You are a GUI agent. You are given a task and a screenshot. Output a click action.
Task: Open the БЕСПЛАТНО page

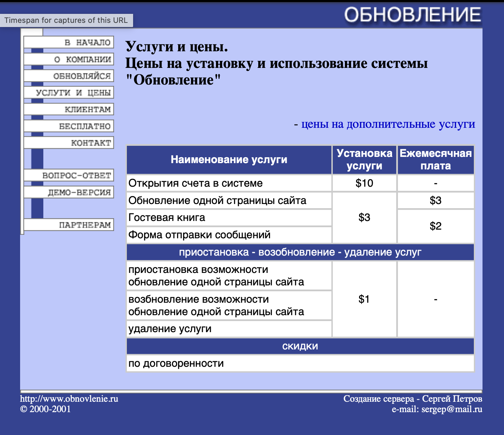(x=69, y=126)
